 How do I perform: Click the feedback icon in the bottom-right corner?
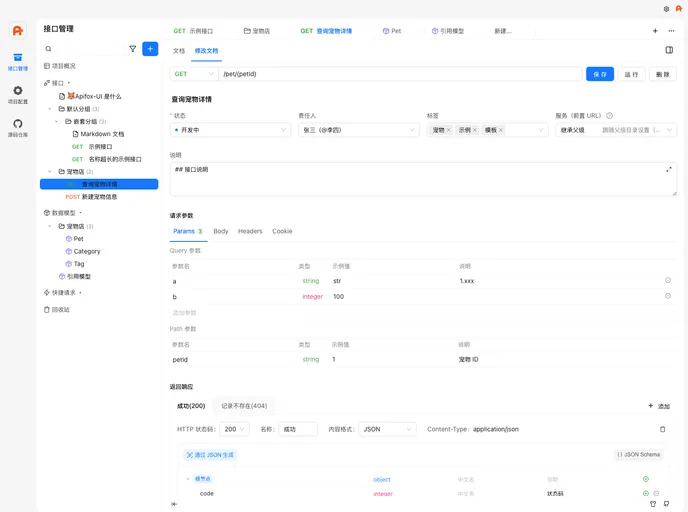click(666, 504)
